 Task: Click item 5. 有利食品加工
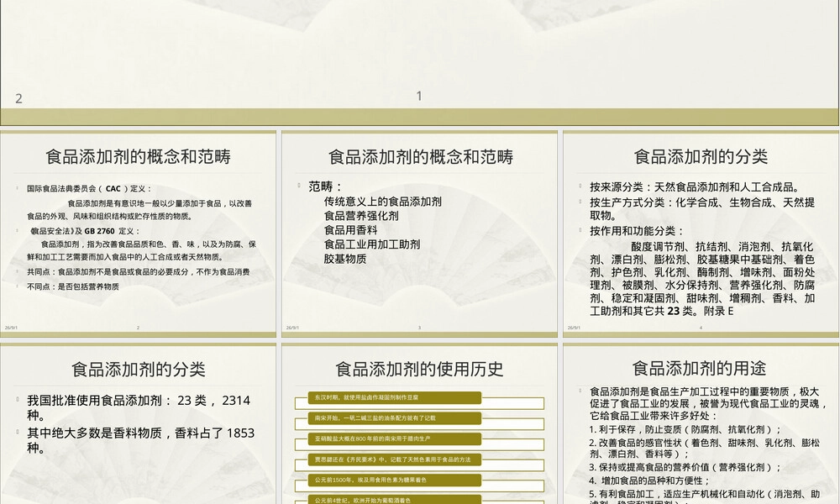tap(705, 496)
